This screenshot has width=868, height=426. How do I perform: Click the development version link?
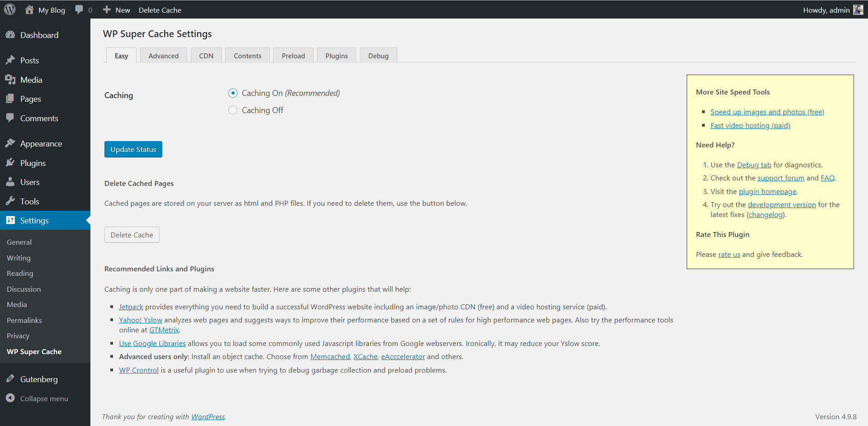point(782,204)
